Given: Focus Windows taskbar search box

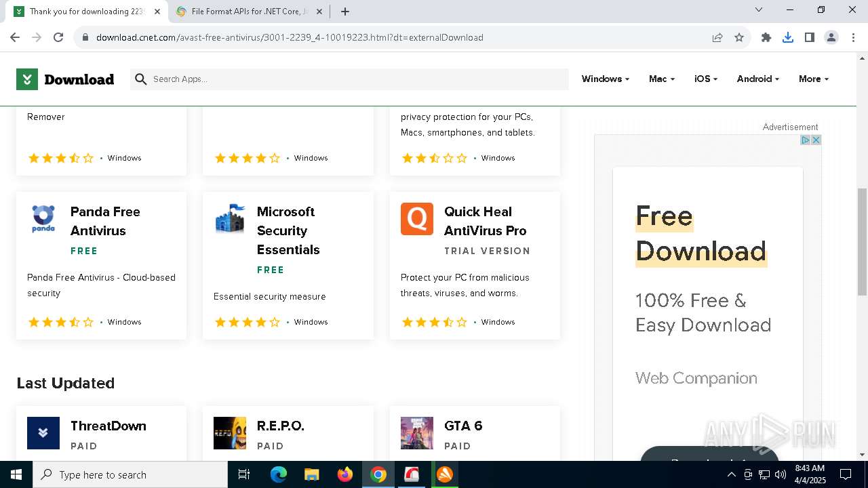Looking at the screenshot, I should point(130,474).
